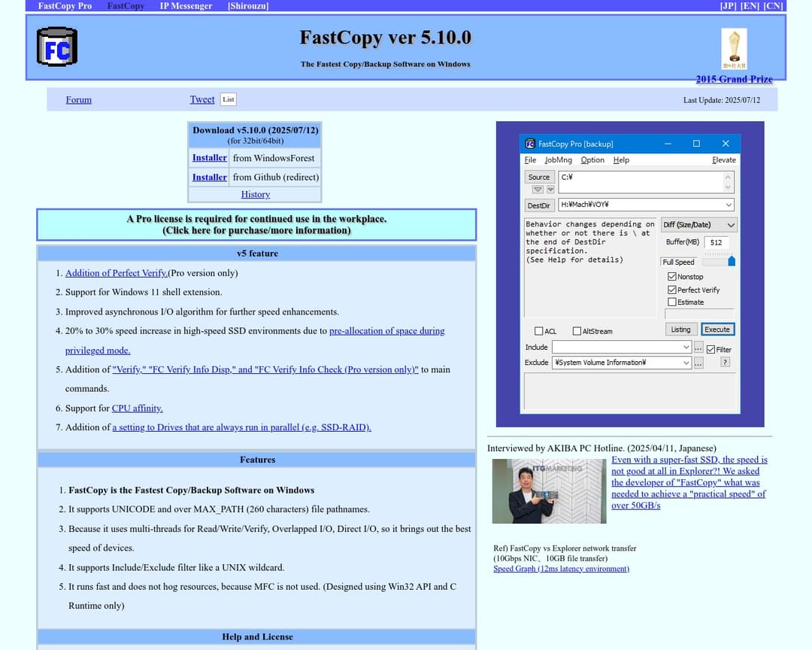Open the Exclude browse dialog via the ... button
Screen dimensions: 812x650
pos(699,363)
